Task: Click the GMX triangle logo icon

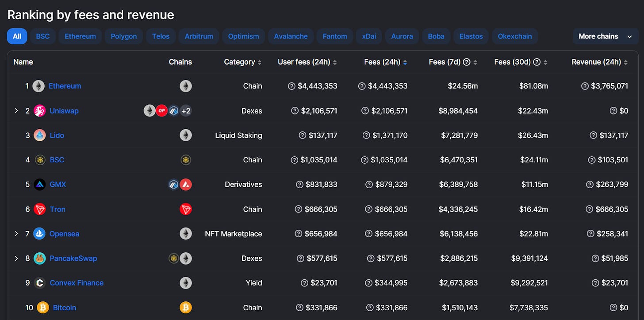Action: pos(40,185)
